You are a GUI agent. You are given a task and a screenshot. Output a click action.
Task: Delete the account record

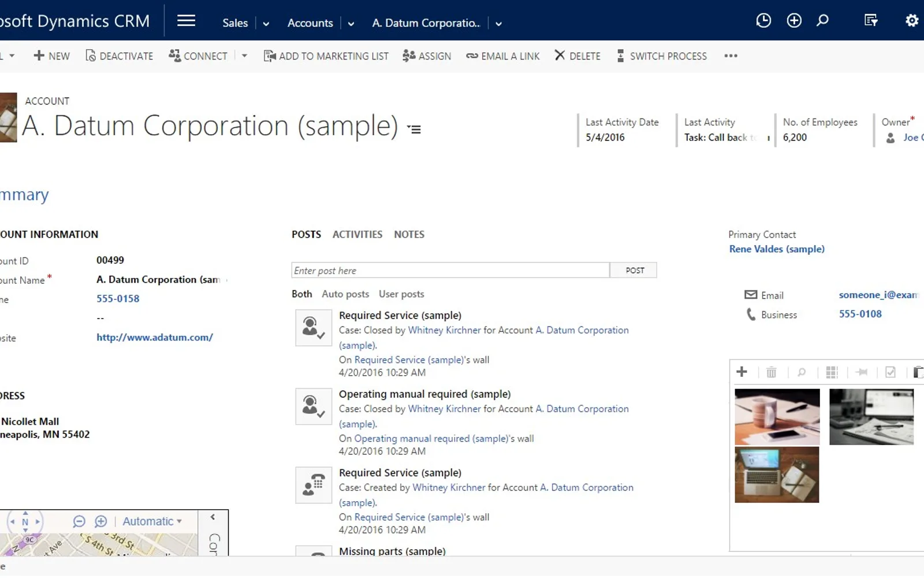[x=577, y=56]
